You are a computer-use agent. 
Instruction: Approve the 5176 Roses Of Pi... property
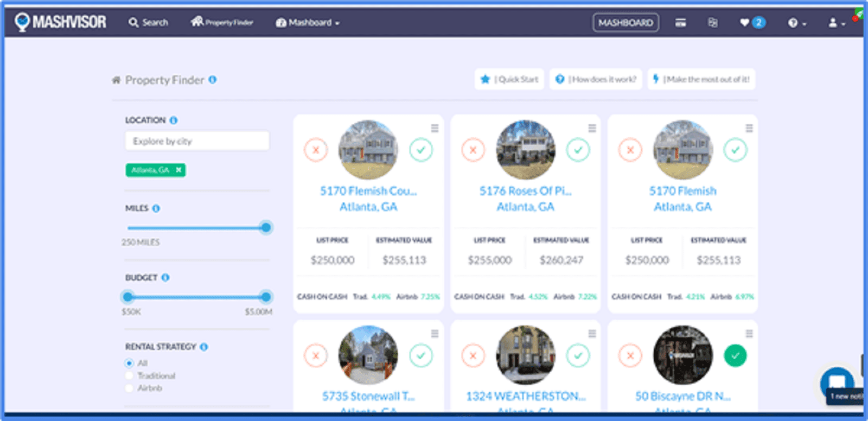pos(578,150)
